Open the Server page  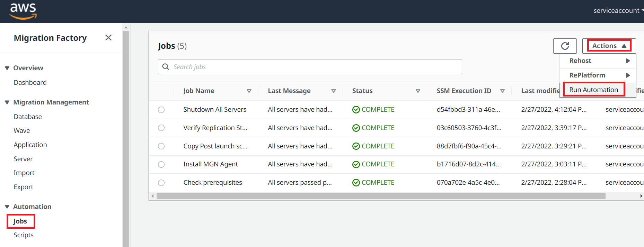coord(23,159)
